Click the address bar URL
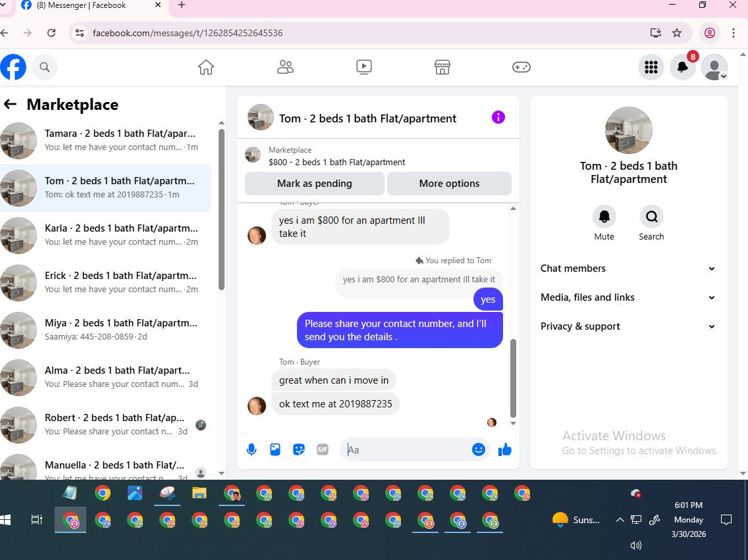 point(188,33)
